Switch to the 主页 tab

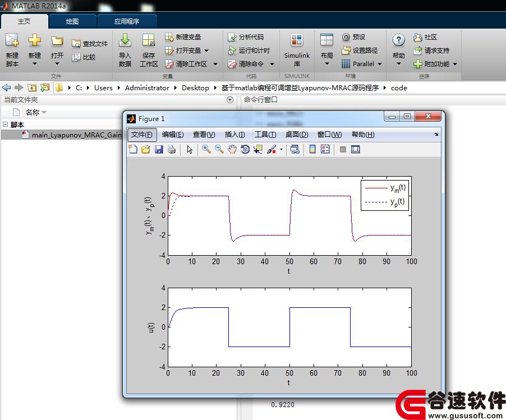24,21
